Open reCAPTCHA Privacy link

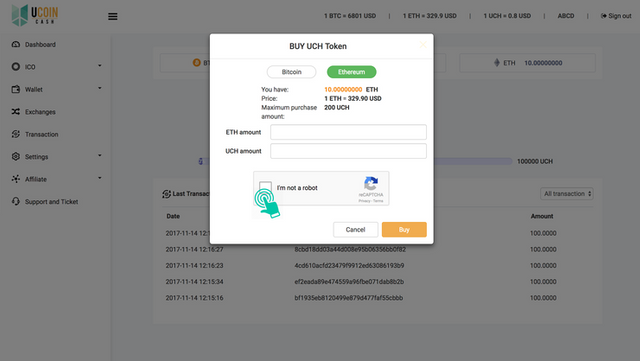click(364, 201)
